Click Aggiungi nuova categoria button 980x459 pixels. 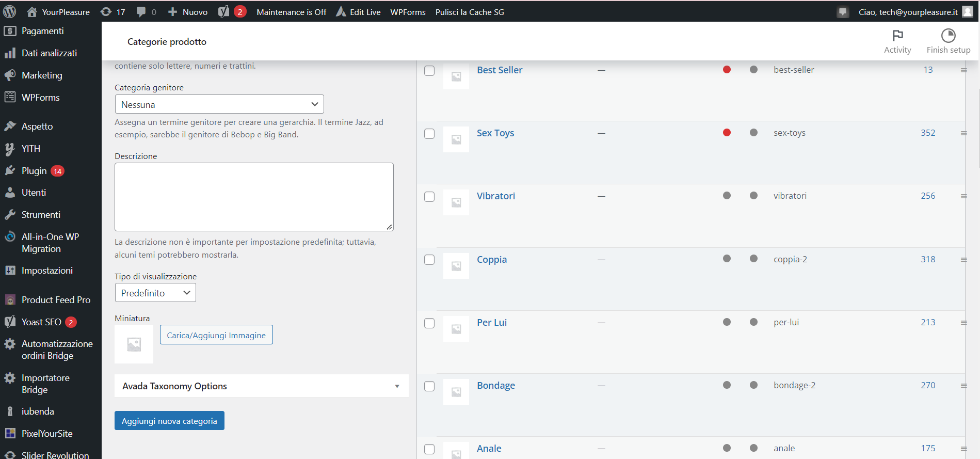click(x=169, y=421)
